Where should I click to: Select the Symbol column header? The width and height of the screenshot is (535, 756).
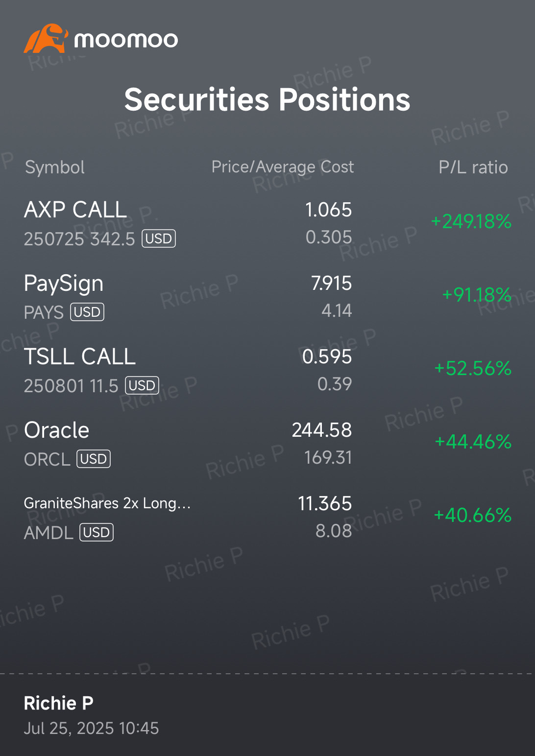click(x=55, y=167)
